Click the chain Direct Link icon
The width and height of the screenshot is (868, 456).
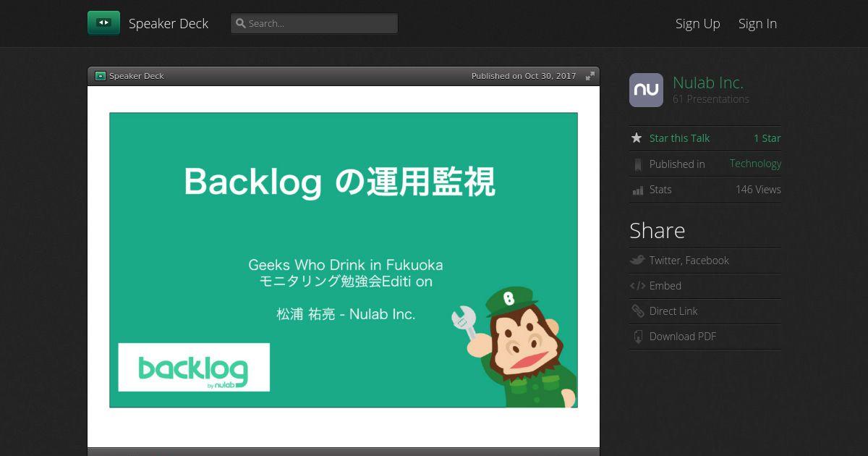point(637,311)
